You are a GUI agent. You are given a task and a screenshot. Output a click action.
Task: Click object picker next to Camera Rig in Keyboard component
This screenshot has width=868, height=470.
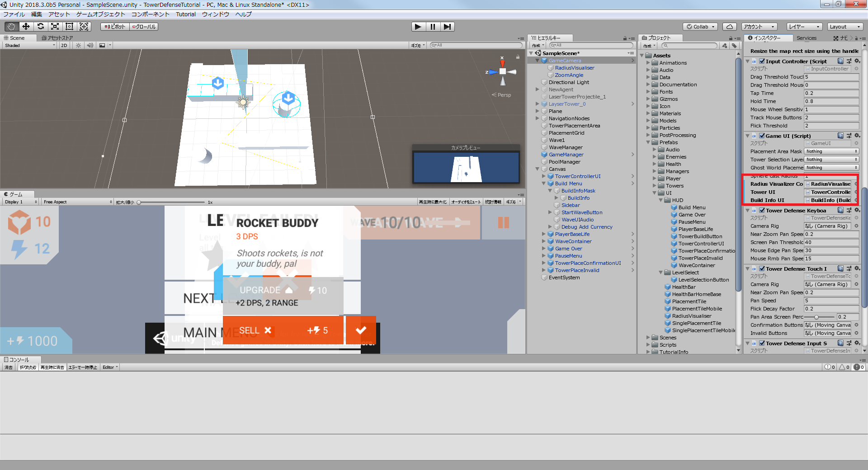tap(856, 226)
